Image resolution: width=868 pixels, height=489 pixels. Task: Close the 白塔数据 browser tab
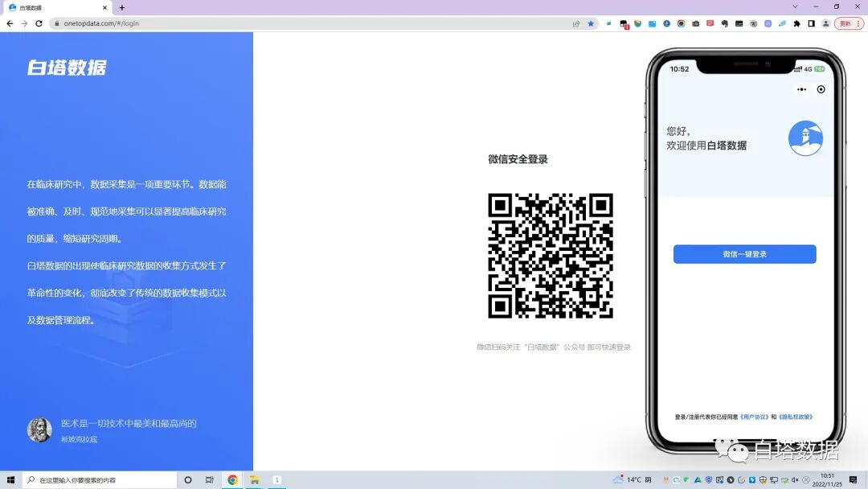pos(104,8)
